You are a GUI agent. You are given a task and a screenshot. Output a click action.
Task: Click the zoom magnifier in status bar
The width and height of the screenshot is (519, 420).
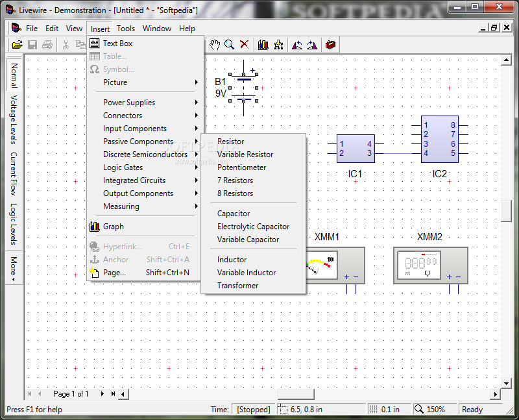418,409
